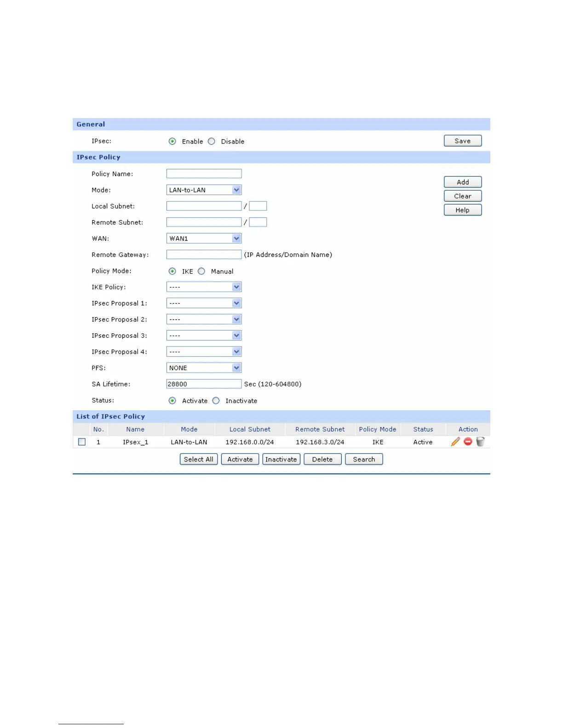Viewport: 563px width, 728px height.
Task: Expand the WAN1 dropdown
Action: (x=204, y=239)
